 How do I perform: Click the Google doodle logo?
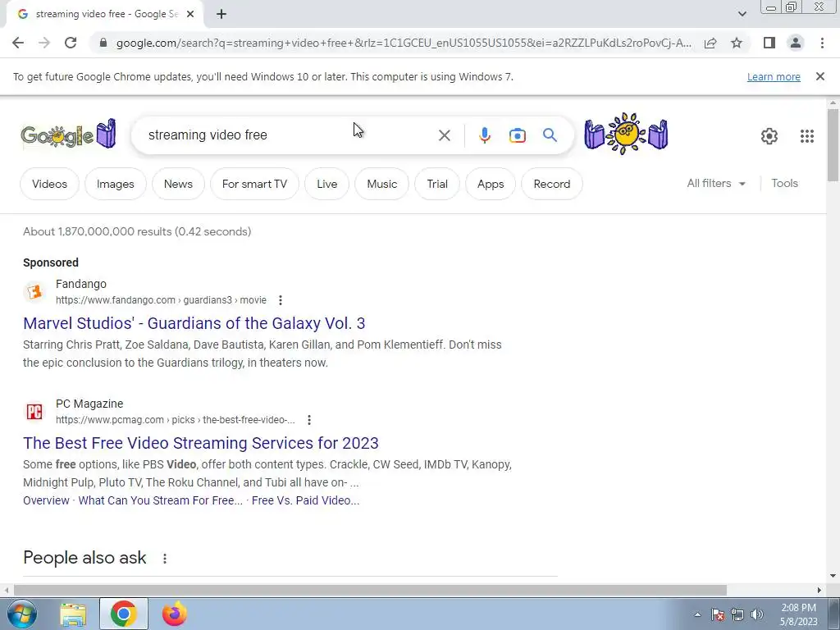(x=69, y=134)
